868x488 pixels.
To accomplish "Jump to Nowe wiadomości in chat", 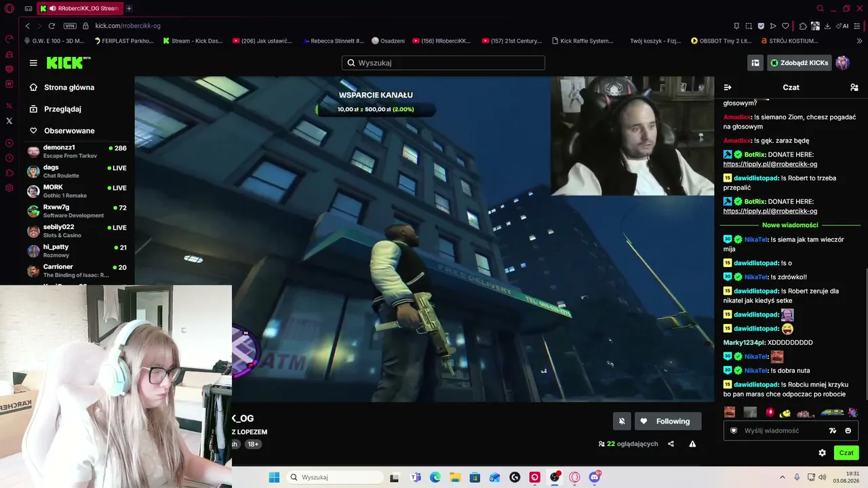I will coord(790,225).
